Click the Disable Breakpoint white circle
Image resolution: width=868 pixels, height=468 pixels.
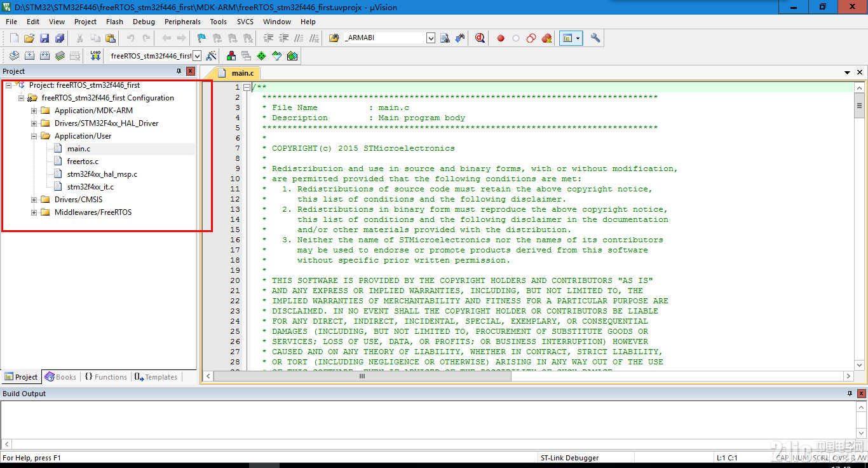pyautogui.click(x=516, y=38)
